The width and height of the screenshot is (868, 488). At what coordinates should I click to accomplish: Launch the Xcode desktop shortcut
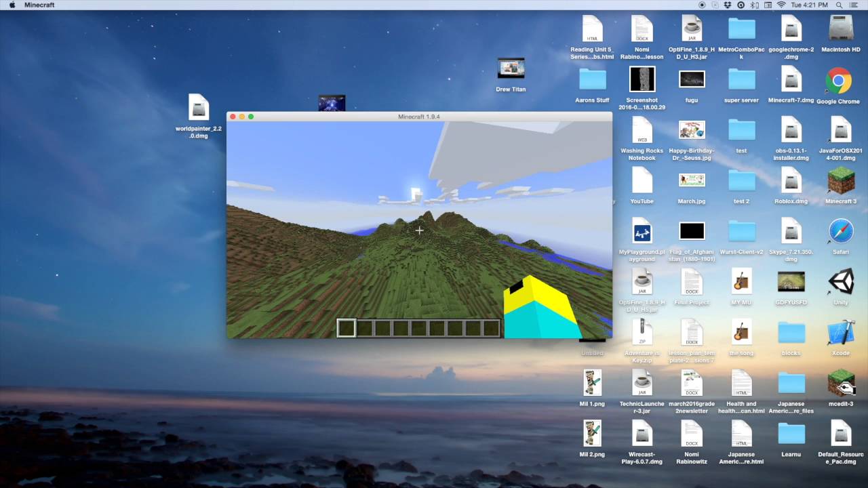[841, 333]
